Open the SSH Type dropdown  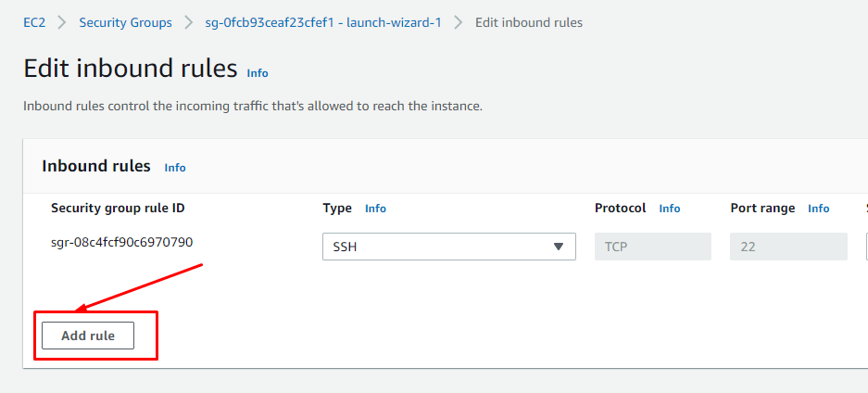click(449, 247)
